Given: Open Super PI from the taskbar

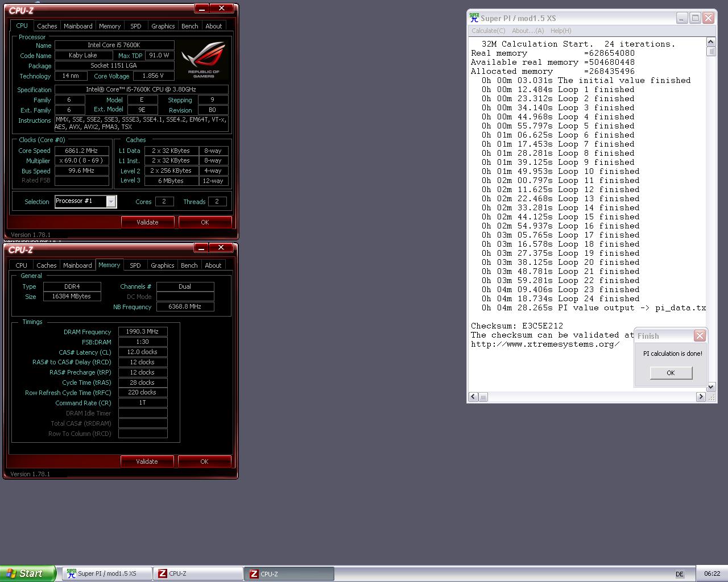Looking at the screenshot, I should [107, 574].
